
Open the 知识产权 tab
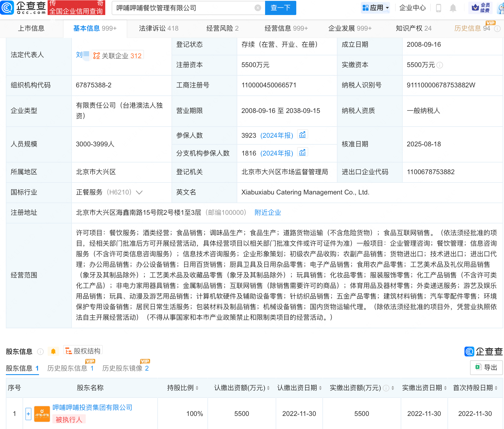tap(414, 28)
